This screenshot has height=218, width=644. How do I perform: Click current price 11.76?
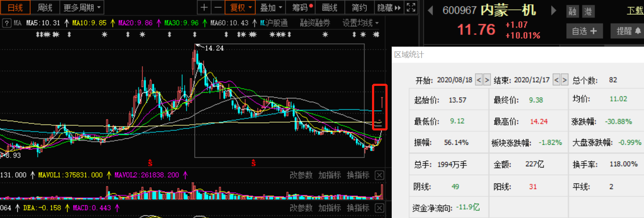(476, 30)
